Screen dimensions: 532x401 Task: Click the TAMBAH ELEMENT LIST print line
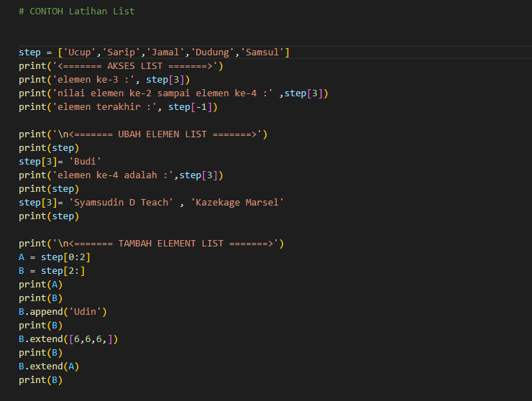click(x=151, y=244)
